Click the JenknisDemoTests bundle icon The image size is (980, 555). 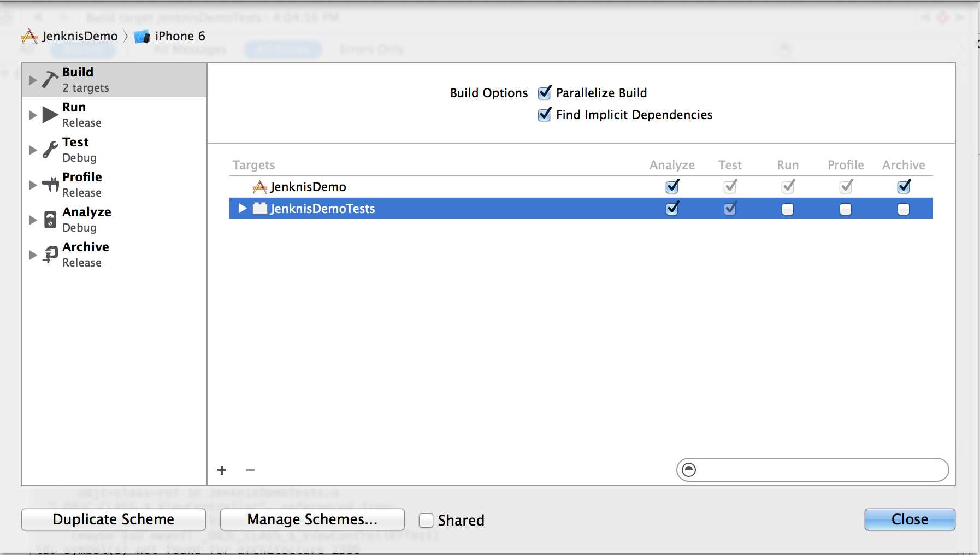260,208
